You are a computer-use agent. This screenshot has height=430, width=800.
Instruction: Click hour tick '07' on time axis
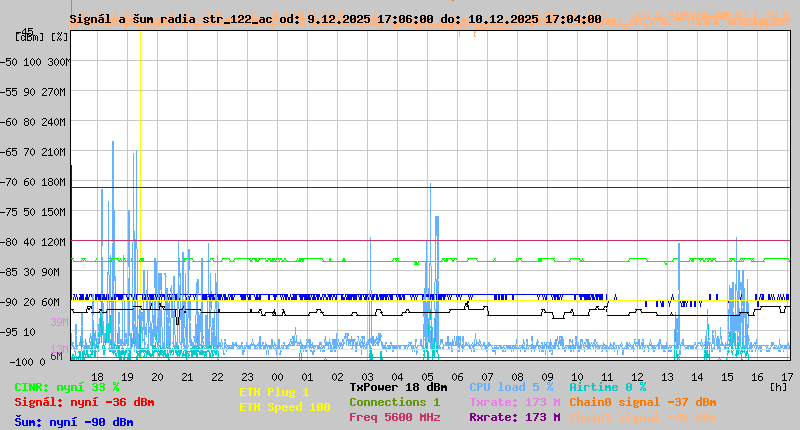[x=487, y=377]
